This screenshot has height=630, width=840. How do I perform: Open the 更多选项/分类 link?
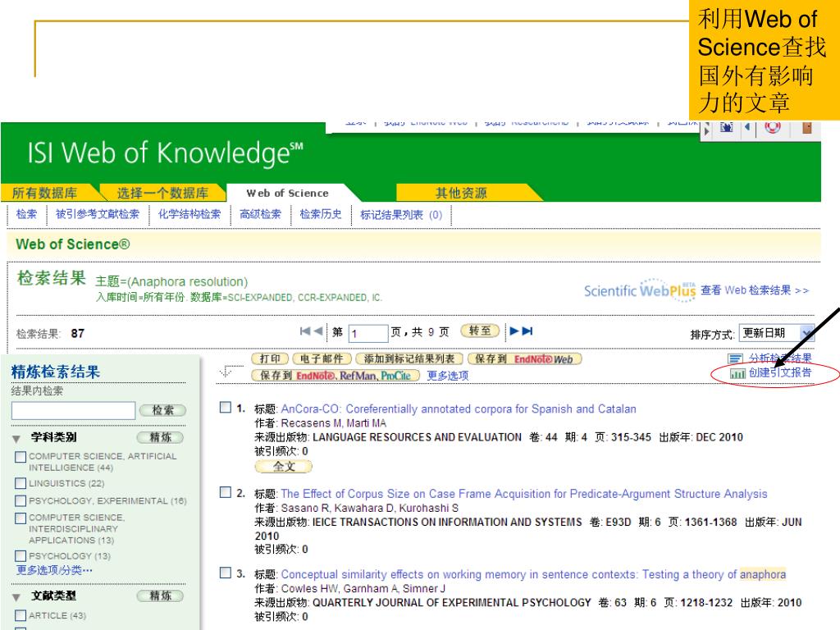pyautogui.click(x=54, y=570)
